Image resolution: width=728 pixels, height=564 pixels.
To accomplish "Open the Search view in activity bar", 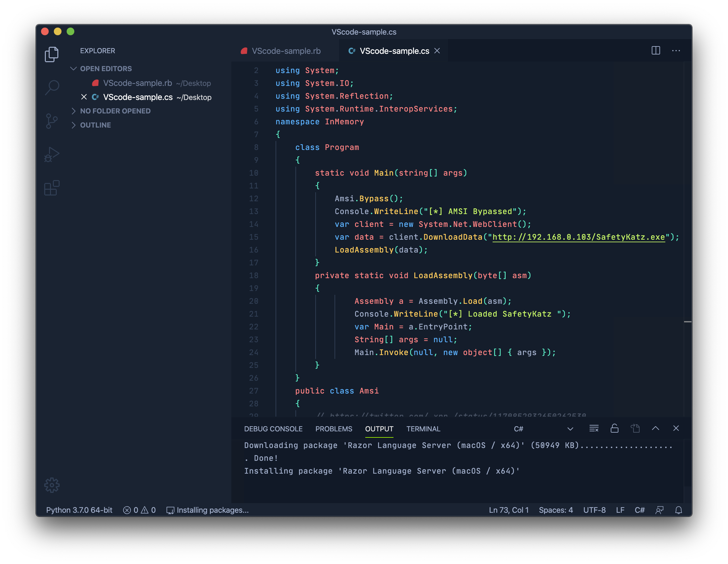I will point(52,88).
